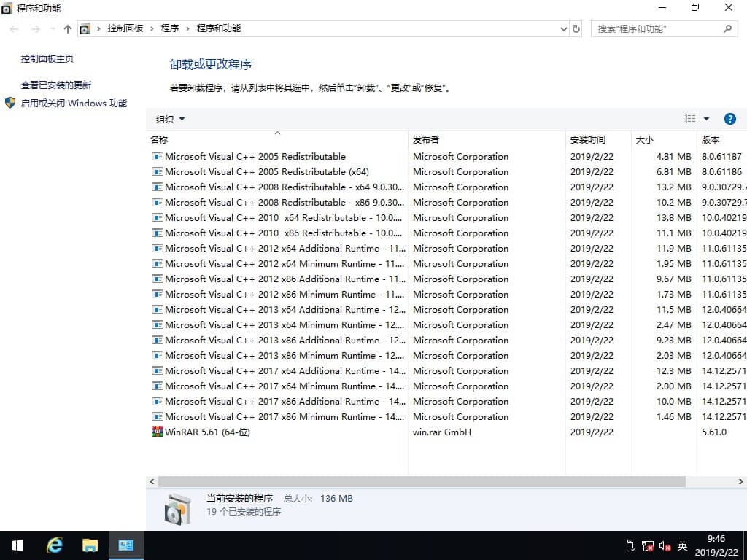Switch input language via the 英 indicator
747x560 pixels.
coord(684,545)
